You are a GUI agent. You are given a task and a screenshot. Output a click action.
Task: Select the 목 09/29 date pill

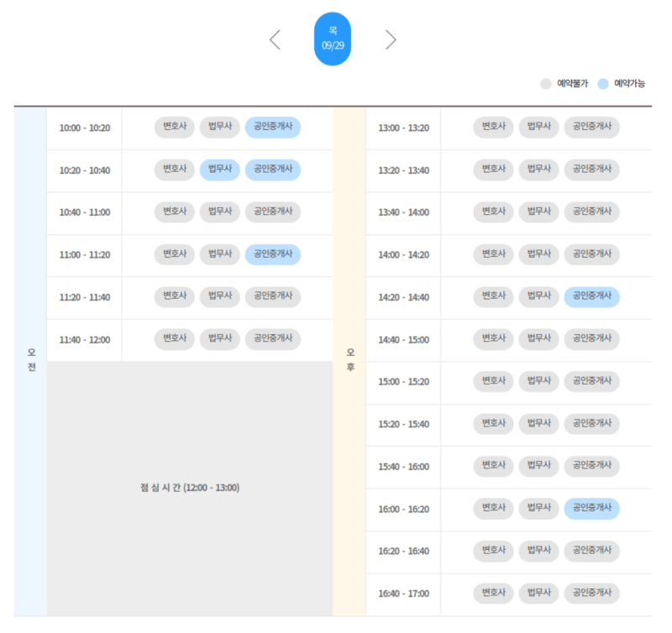point(333,39)
